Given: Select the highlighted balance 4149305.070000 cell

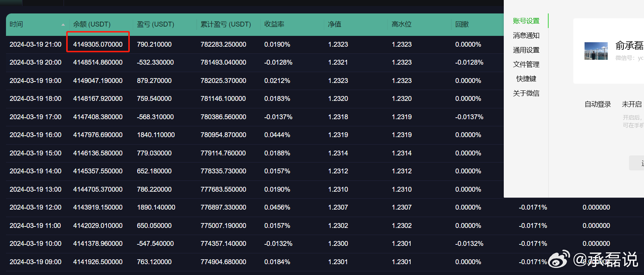Looking at the screenshot, I should click(x=98, y=44).
